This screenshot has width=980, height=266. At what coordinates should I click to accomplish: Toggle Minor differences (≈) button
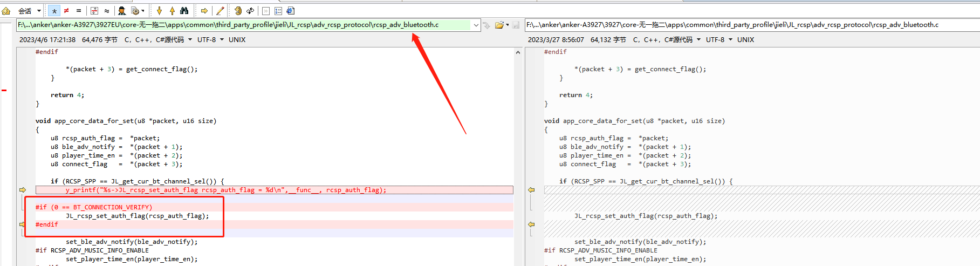[x=107, y=11]
